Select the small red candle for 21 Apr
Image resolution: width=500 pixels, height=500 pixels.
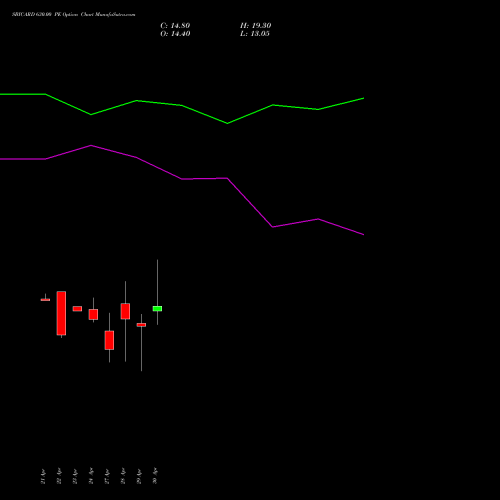pyautogui.click(x=45, y=300)
